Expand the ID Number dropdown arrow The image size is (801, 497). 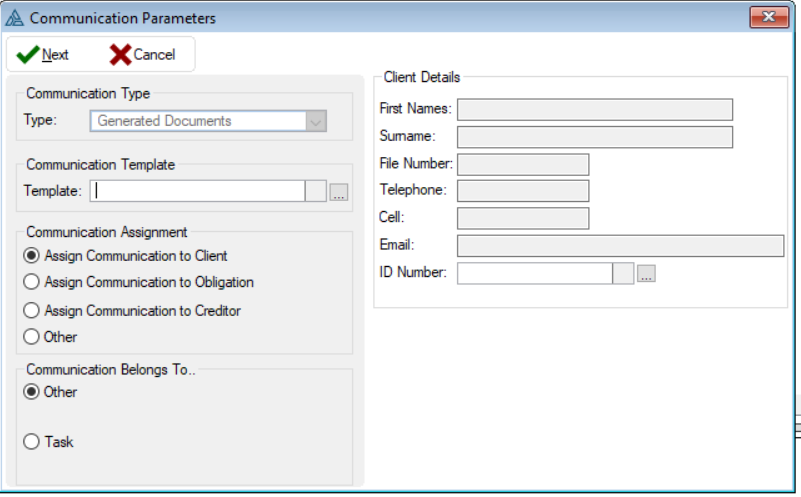623,274
